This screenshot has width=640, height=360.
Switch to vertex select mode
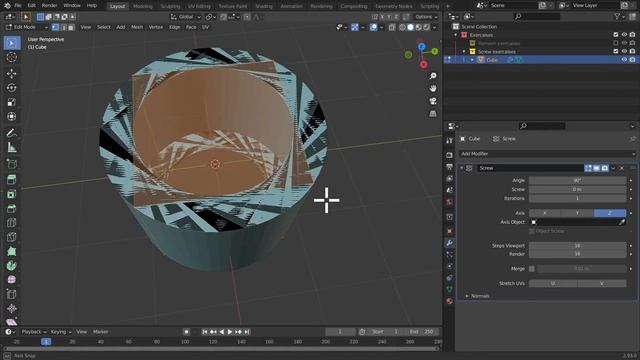(56, 27)
